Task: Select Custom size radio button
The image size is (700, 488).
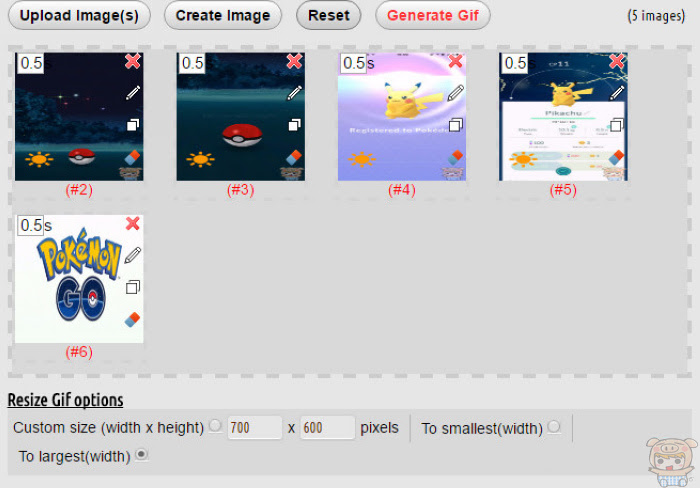Action: (215, 426)
